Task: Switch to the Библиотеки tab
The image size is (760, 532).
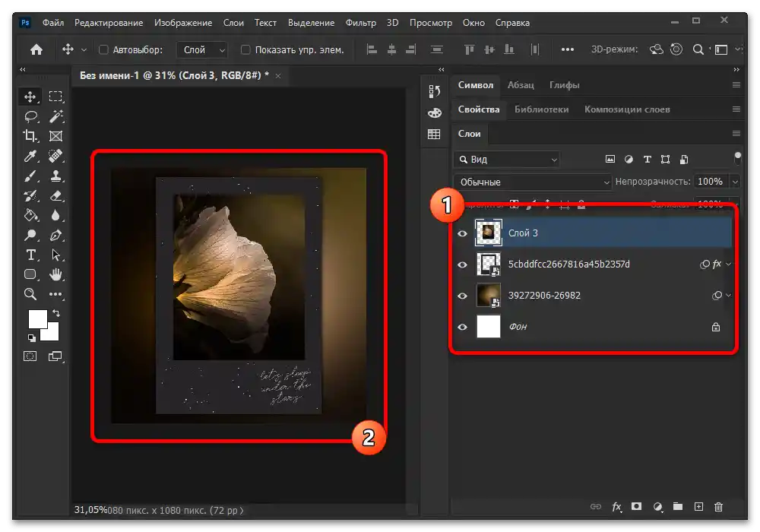Action: click(541, 109)
